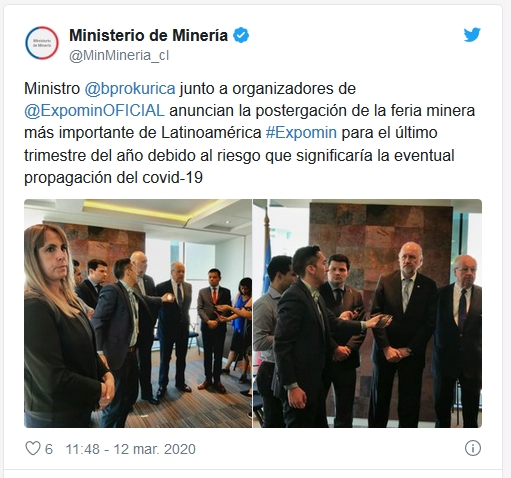The height and width of the screenshot is (478, 511).
Task: Click the Twitter bird logo icon
Action: tap(472, 35)
